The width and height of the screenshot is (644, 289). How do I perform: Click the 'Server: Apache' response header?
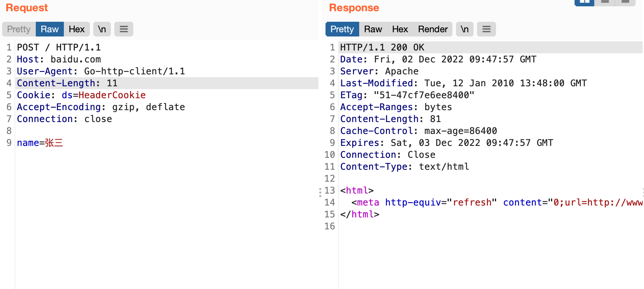tap(380, 71)
